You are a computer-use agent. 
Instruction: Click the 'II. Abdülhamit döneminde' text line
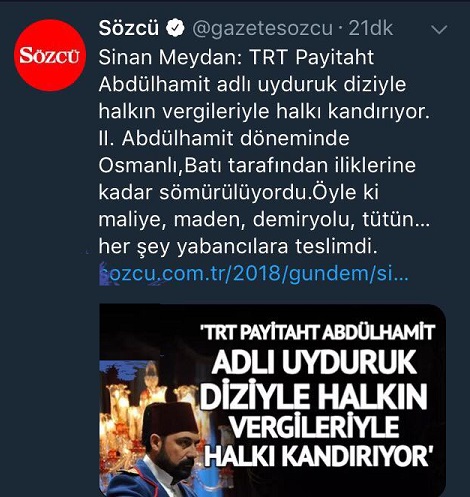point(224,138)
